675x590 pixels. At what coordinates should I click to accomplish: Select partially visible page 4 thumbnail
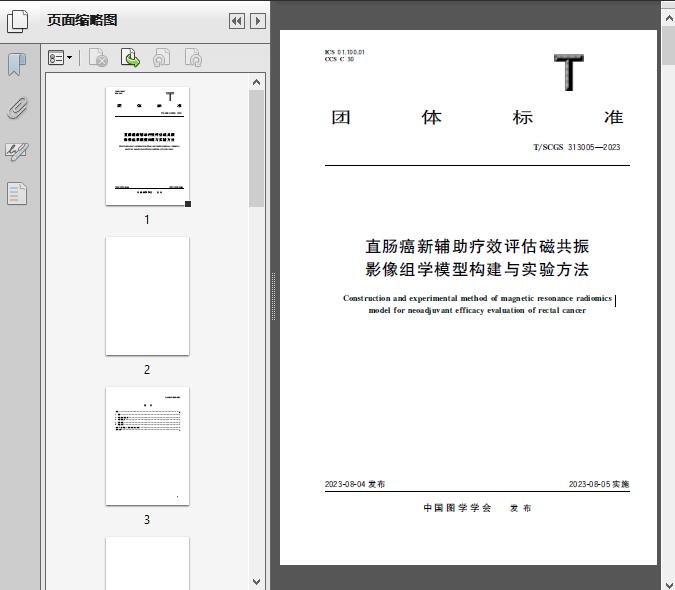click(x=147, y=563)
